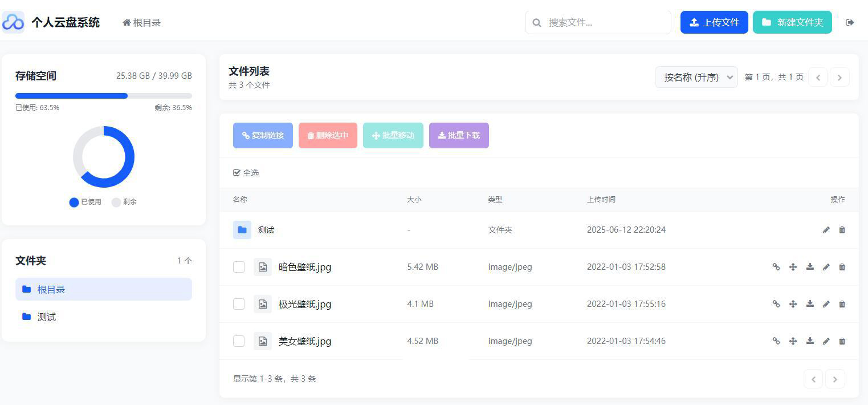Click the logout icon at top right
This screenshot has height=405, width=868.
pyautogui.click(x=850, y=22)
